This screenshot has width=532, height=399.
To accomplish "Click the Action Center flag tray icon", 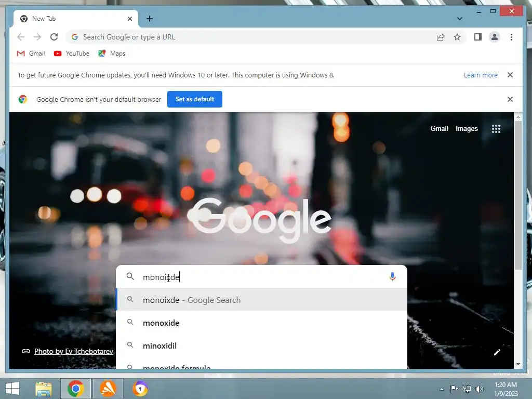I will [x=454, y=389].
